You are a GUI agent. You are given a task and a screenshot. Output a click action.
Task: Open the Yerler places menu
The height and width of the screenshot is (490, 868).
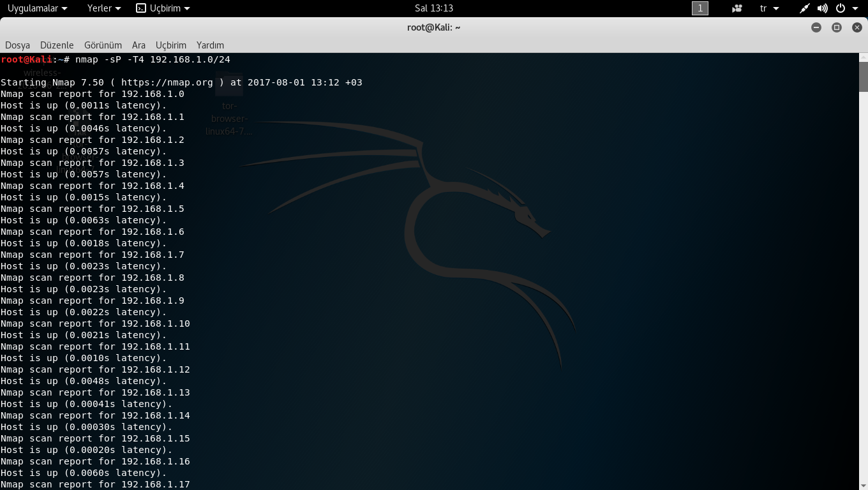coord(104,8)
